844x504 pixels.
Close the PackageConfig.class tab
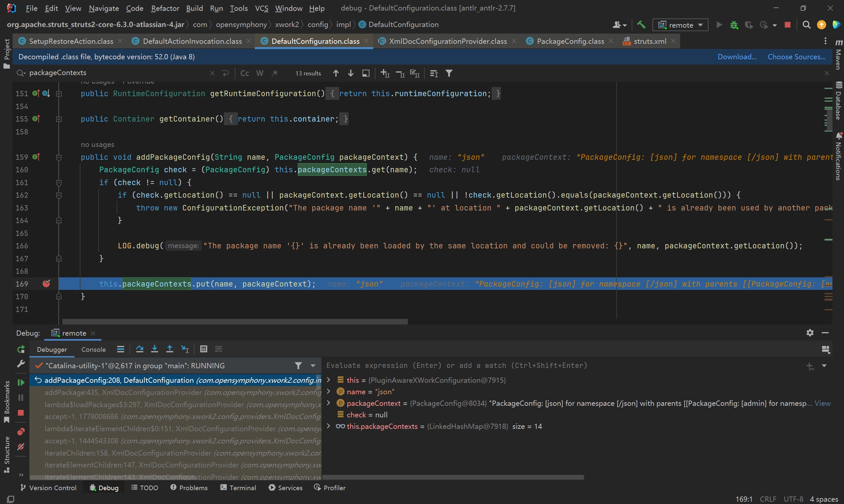(x=611, y=41)
